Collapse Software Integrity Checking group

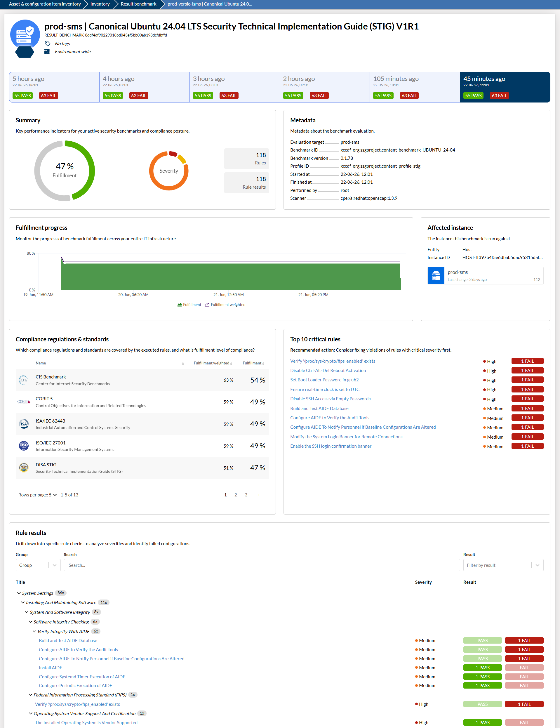pos(31,622)
